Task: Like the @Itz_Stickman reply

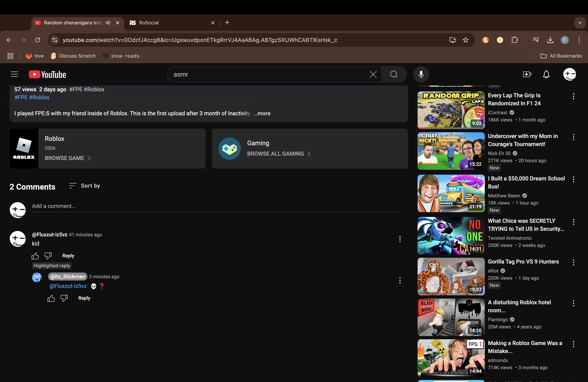Action: click(x=51, y=298)
